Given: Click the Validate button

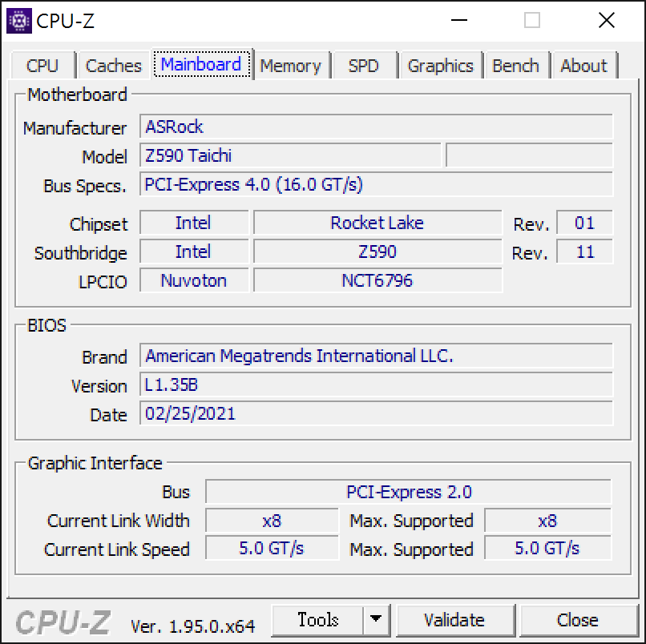Looking at the screenshot, I should tap(454, 620).
